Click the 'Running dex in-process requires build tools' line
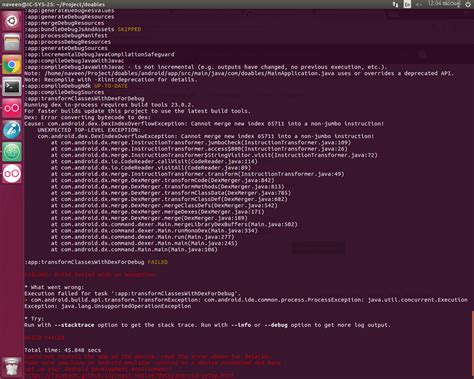Viewport: 474px width, 379px height. [x=109, y=105]
